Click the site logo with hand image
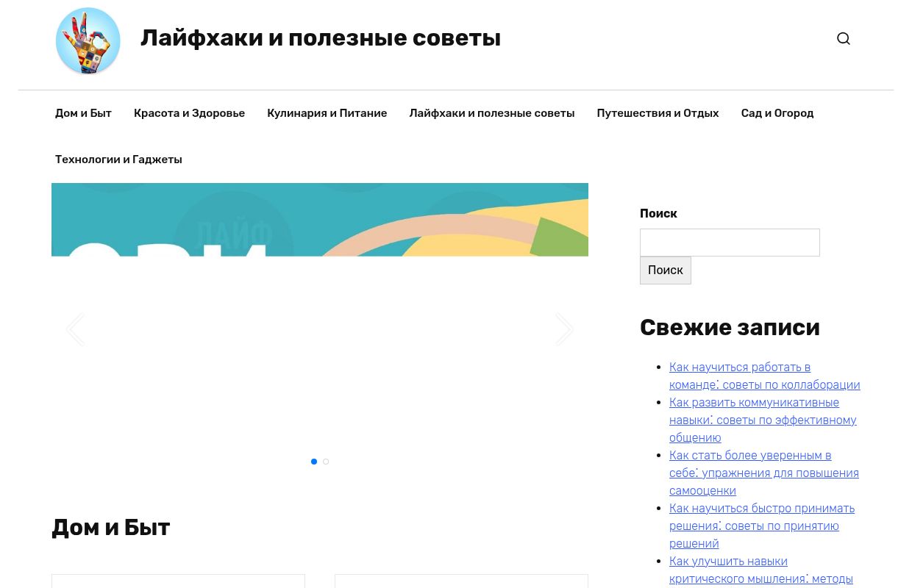This screenshot has height=588, width=912. 88,40
